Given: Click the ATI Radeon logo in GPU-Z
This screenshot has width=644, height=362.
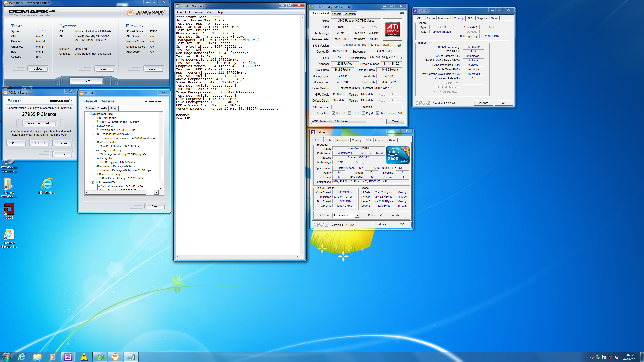Looking at the screenshot, I should point(393,29).
